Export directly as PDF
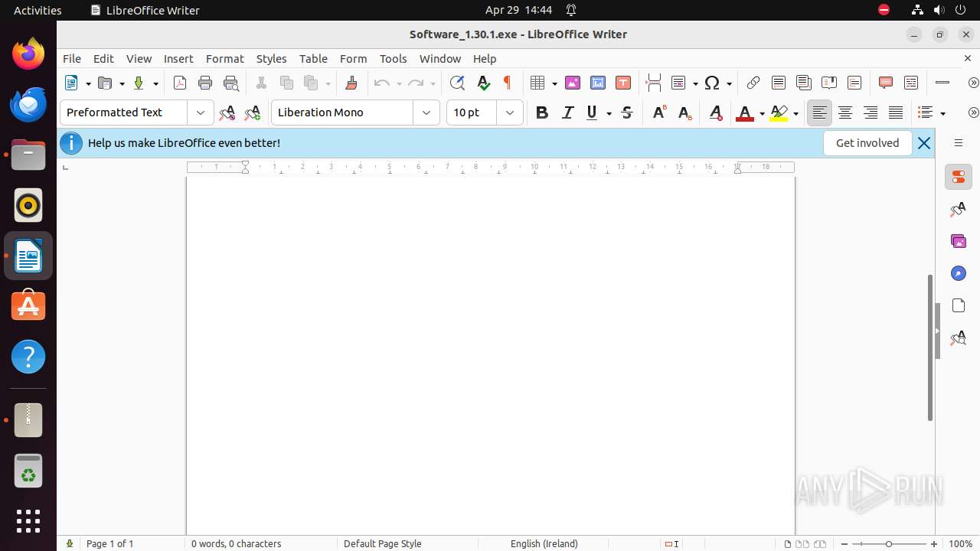The width and height of the screenshot is (980, 551). coord(180,83)
